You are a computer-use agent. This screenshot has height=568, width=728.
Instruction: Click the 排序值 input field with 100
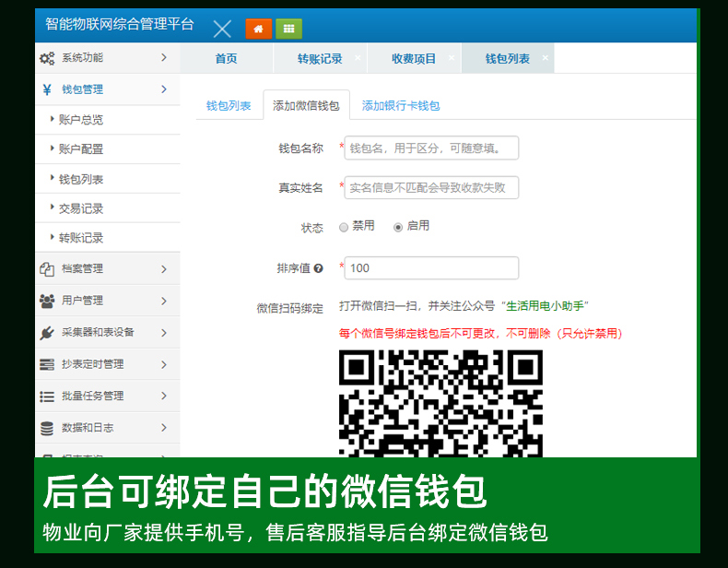pos(431,268)
